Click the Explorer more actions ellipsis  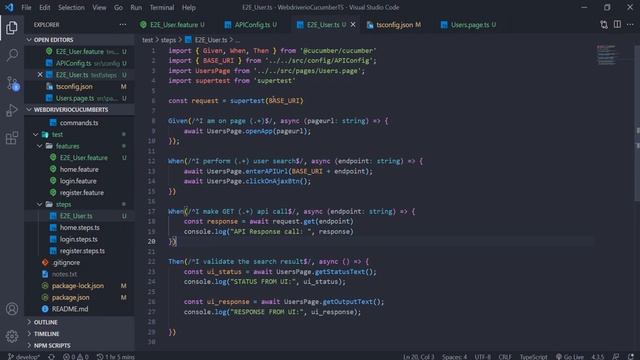click(122, 25)
